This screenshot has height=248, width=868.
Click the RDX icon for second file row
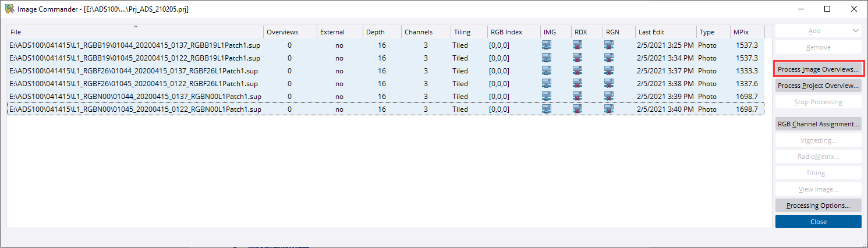click(x=578, y=58)
